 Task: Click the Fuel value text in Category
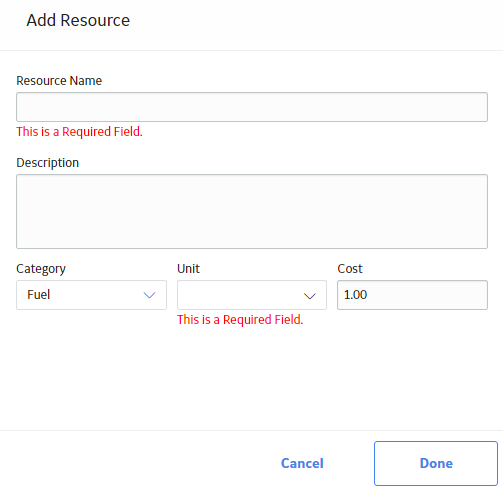(39, 295)
